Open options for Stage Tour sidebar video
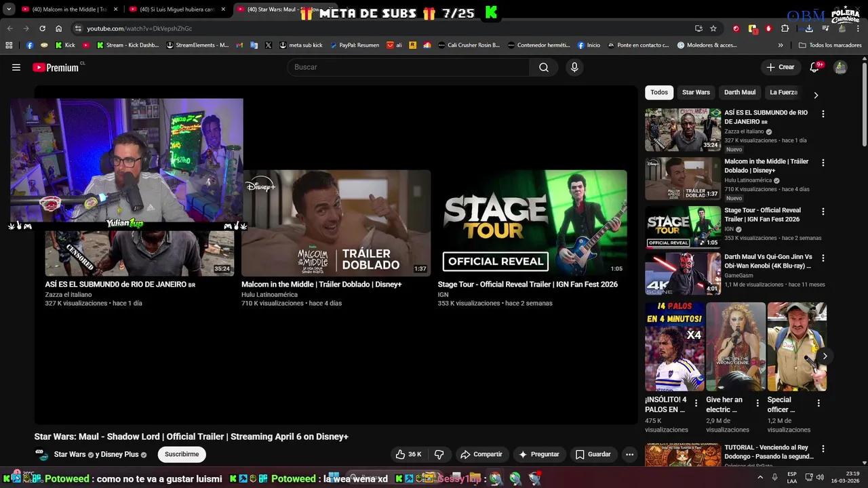868x488 pixels. [823, 211]
